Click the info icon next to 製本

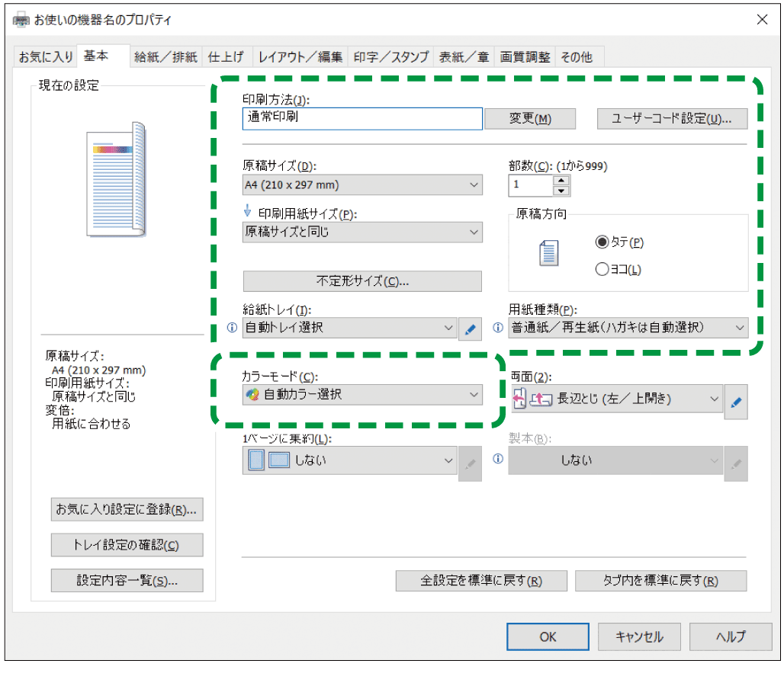[x=498, y=459]
